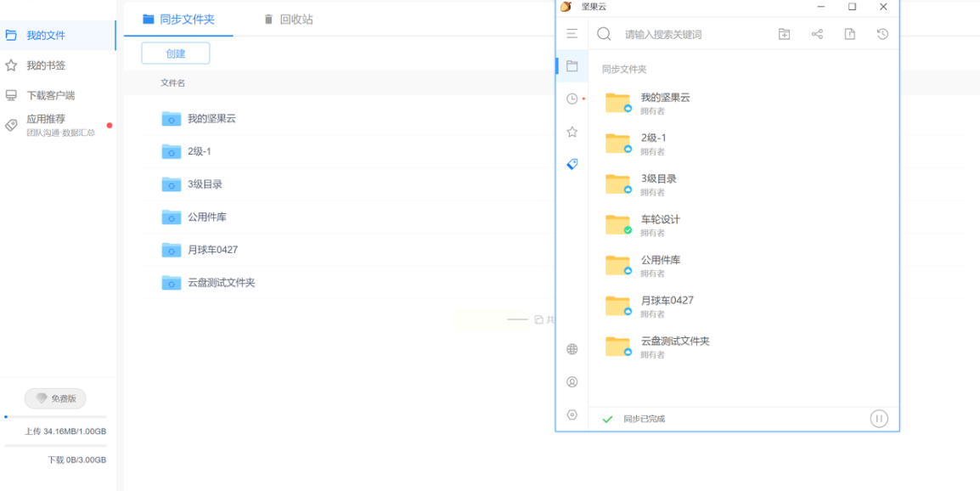Screen dimensions: 980x491
Task: Click 上传 34.16MB/1.00GB usage text
Action: point(65,432)
